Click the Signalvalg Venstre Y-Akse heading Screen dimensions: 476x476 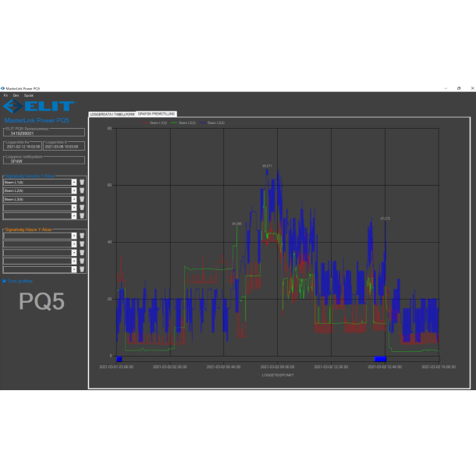click(x=30, y=176)
